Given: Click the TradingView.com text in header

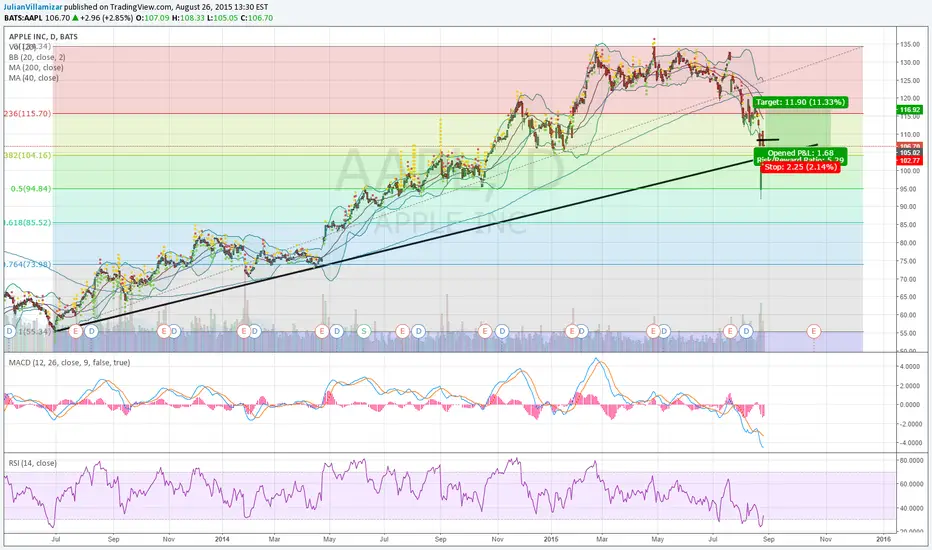Looking at the screenshot, I should click(141, 7).
